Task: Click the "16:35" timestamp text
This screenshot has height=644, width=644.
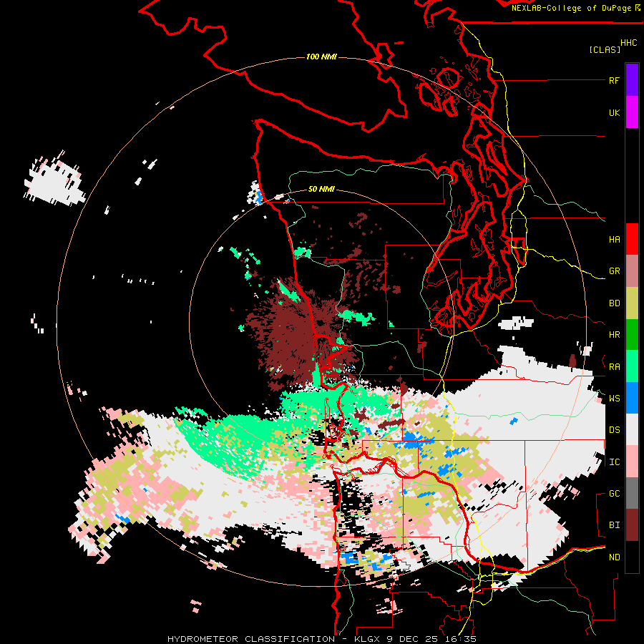Action: (461, 639)
